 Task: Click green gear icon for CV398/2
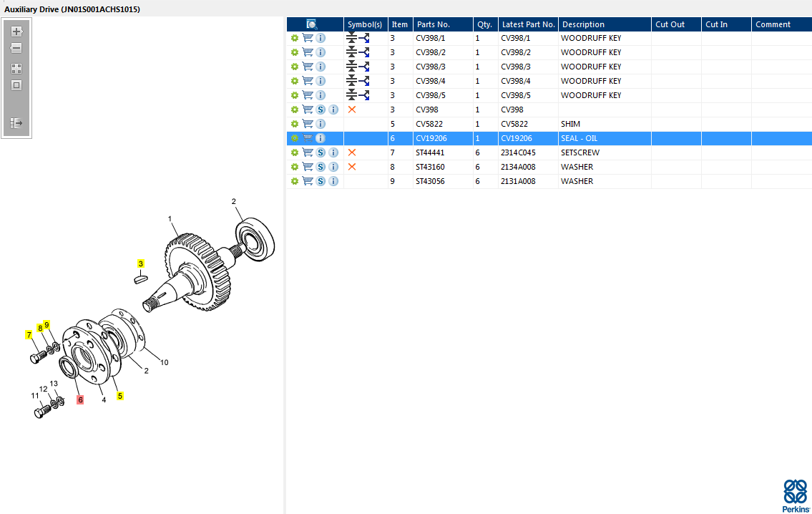295,52
